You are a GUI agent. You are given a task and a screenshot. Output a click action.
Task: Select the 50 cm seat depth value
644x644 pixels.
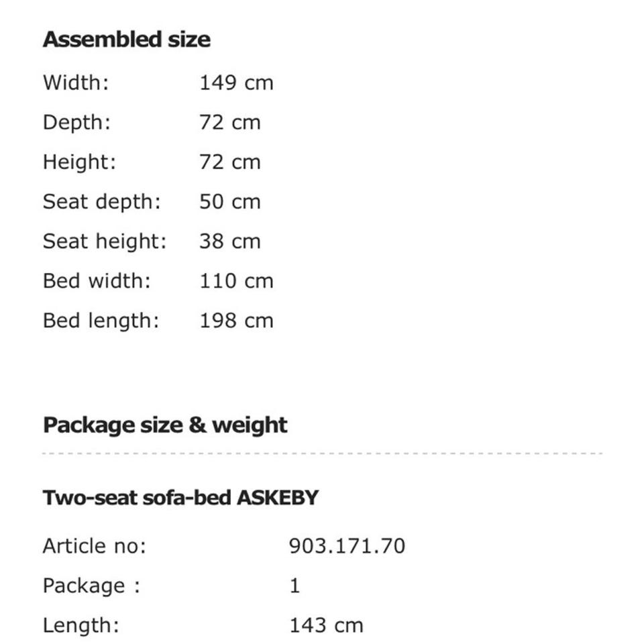coord(229,202)
